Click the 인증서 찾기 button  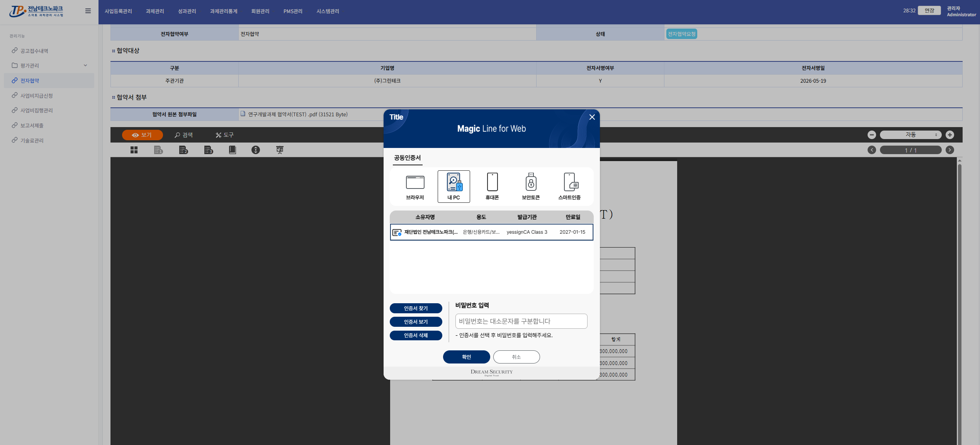click(x=416, y=308)
